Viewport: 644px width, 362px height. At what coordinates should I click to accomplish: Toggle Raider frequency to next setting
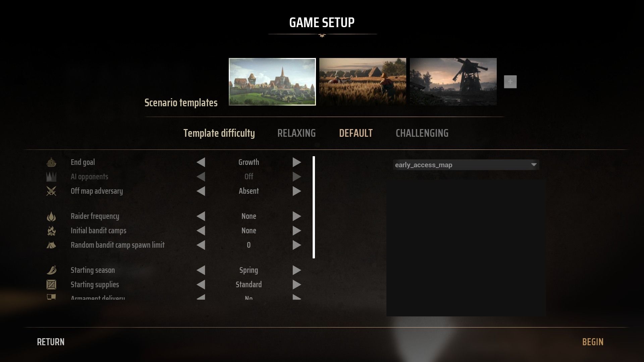point(297,216)
